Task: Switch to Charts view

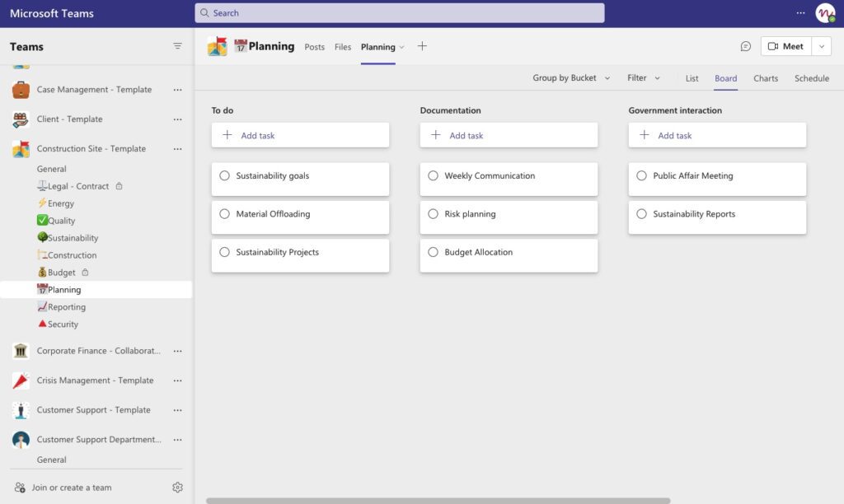Action: click(766, 78)
